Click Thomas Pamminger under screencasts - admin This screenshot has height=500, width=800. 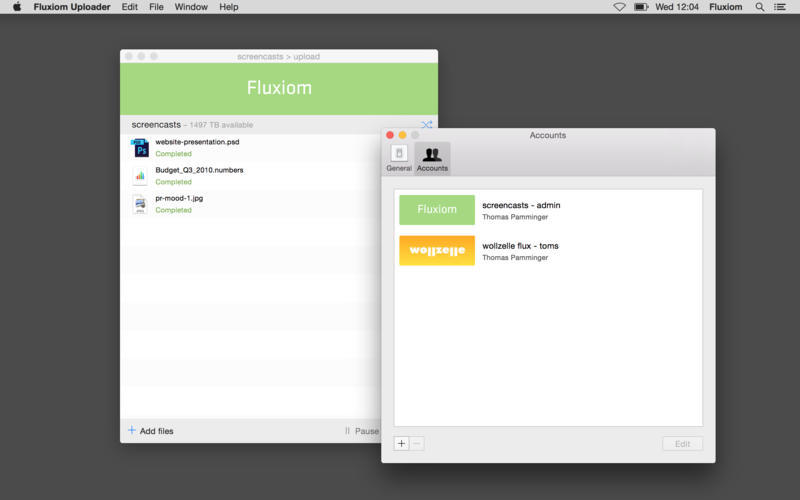tap(515, 217)
